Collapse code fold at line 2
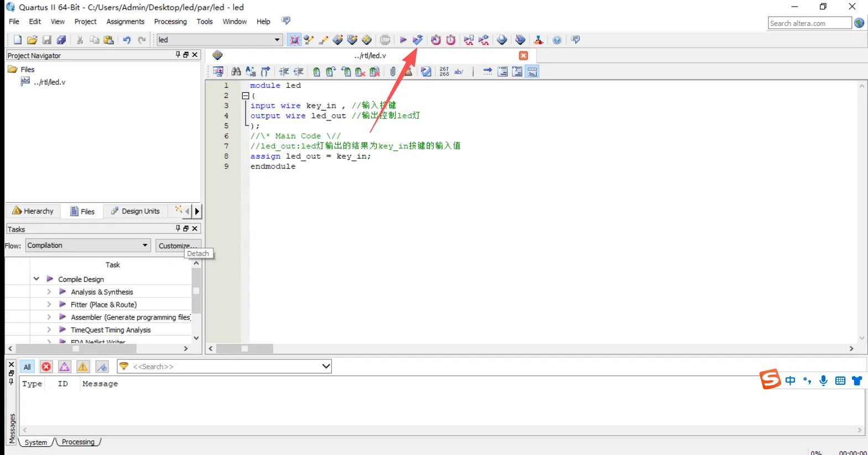This screenshot has width=868, height=455. pos(246,96)
